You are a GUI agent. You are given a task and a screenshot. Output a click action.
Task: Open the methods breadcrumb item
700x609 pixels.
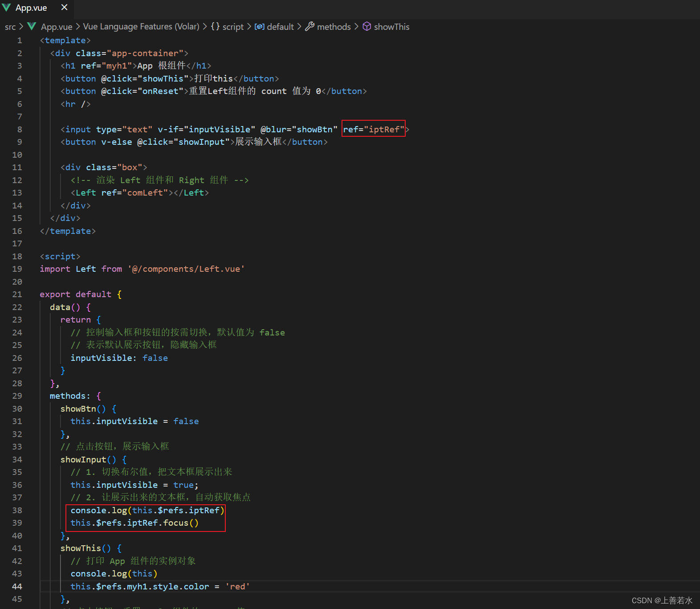pos(334,27)
